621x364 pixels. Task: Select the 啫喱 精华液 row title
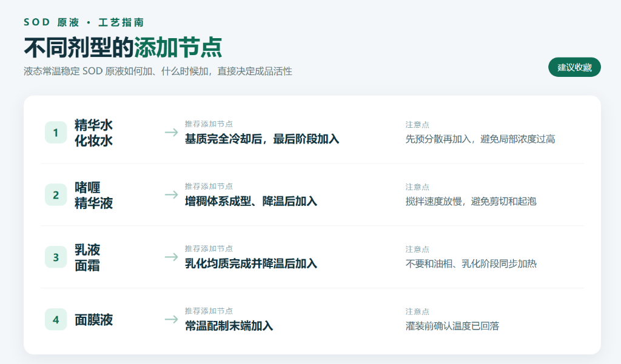94,194
